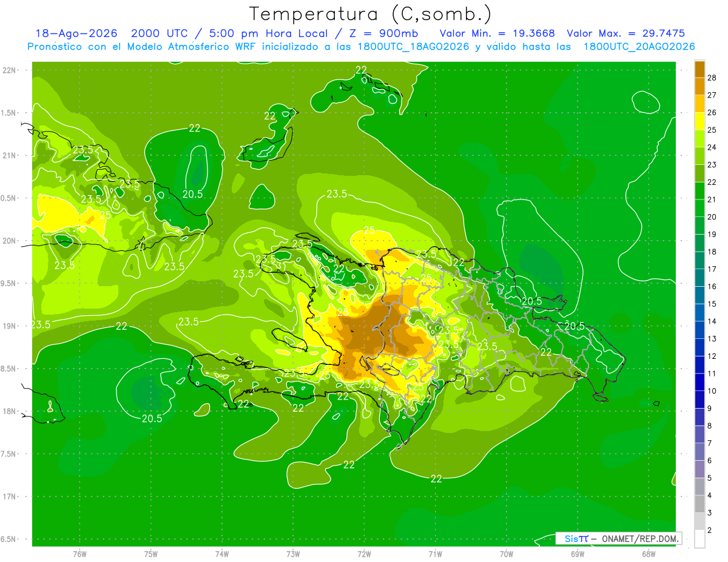Pick the orange legend band between 27 and 28
728x562 pixels.
pyautogui.click(x=699, y=87)
